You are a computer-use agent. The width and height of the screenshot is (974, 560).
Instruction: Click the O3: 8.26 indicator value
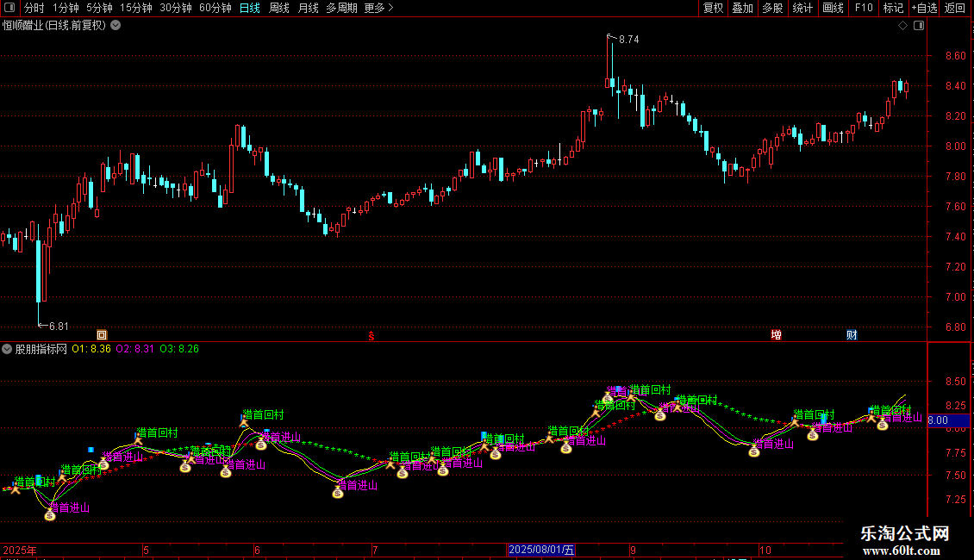179,349
